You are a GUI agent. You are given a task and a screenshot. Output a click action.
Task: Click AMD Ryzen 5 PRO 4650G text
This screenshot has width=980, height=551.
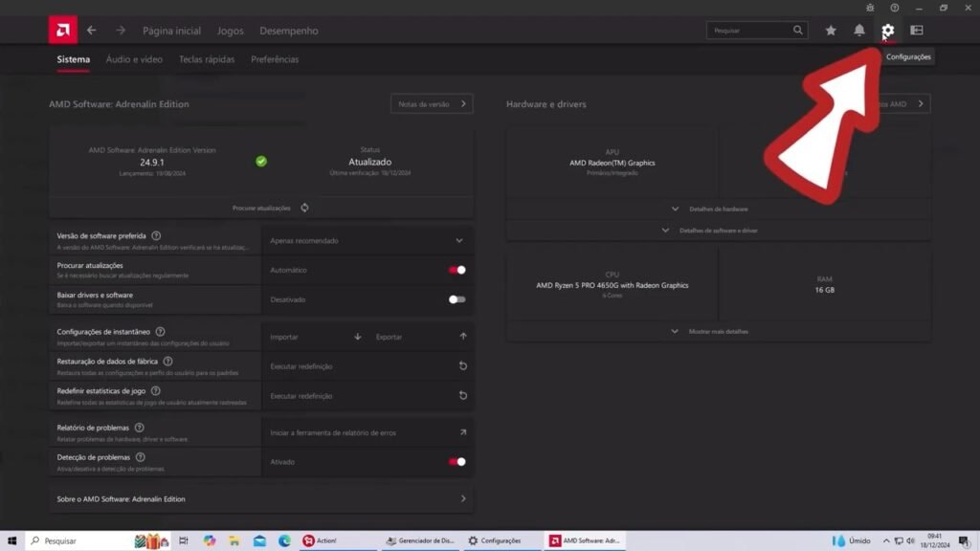click(x=612, y=285)
